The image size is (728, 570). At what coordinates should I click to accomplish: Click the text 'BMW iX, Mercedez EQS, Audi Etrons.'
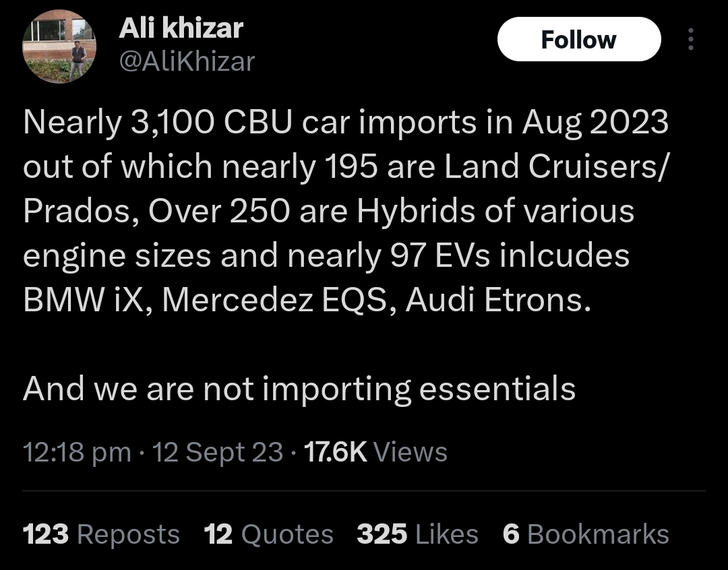(307, 300)
